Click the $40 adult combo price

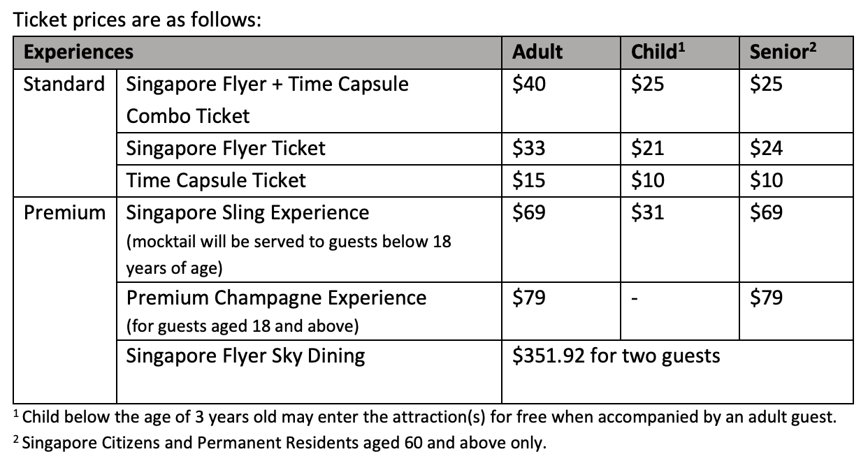(529, 85)
